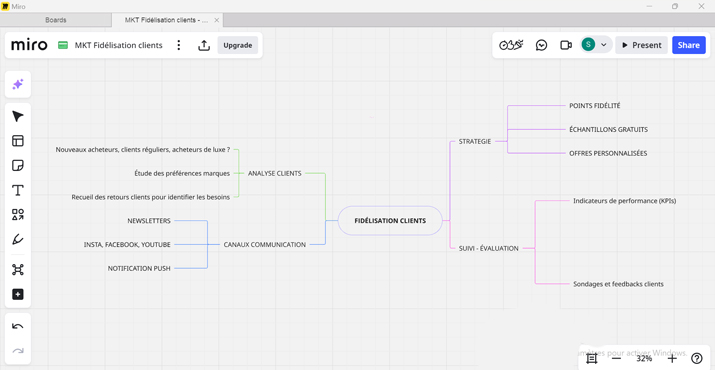This screenshot has width=715, height=370.
Task: Undo the last action
Action: point(18,326)
